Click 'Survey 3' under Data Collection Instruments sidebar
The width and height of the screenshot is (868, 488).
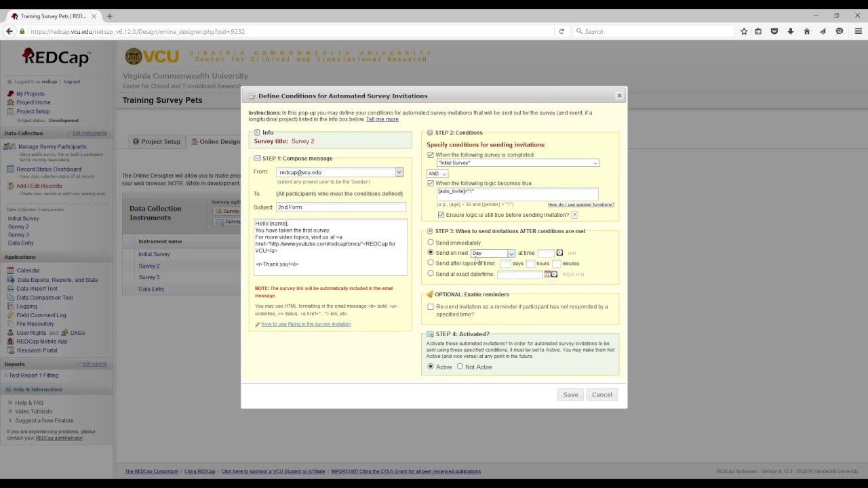tap(18, 235)
